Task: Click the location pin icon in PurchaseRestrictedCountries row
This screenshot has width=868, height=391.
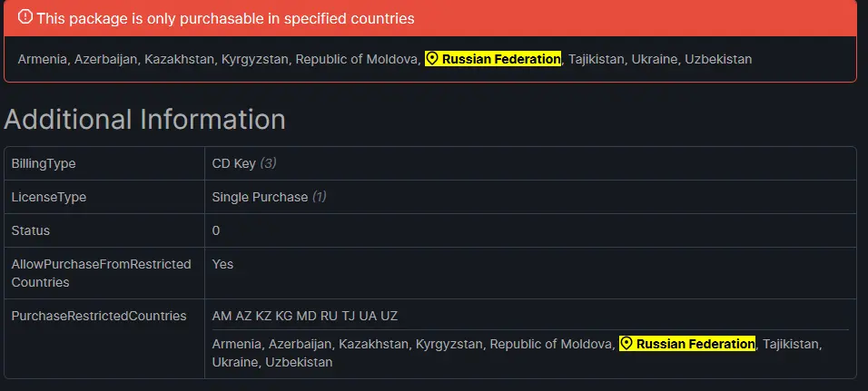Action: pyautogui.click(x=626, y=344)
